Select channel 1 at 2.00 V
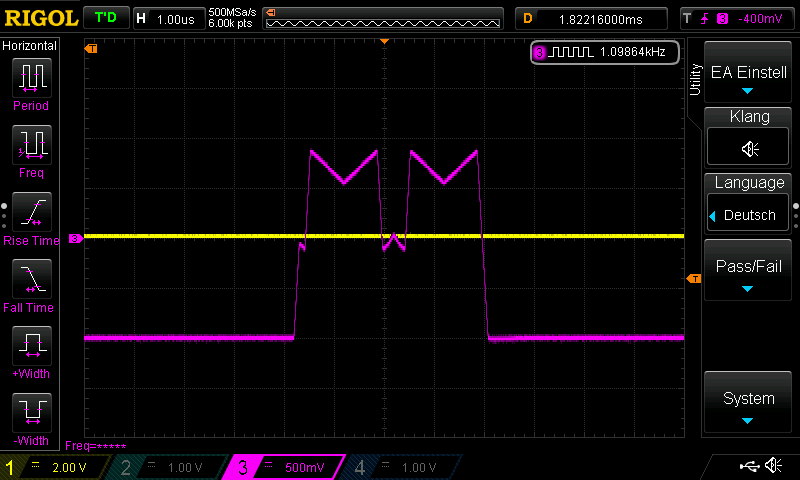 click(54, 467)
